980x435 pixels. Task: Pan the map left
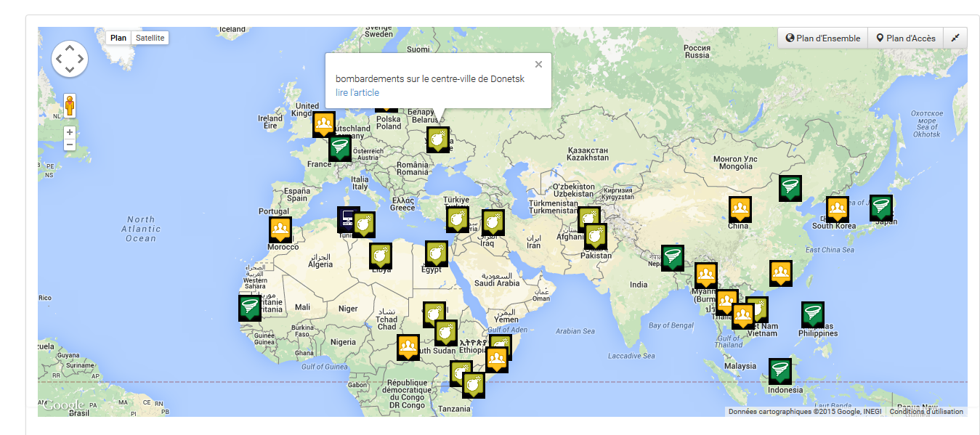[59, 59]
